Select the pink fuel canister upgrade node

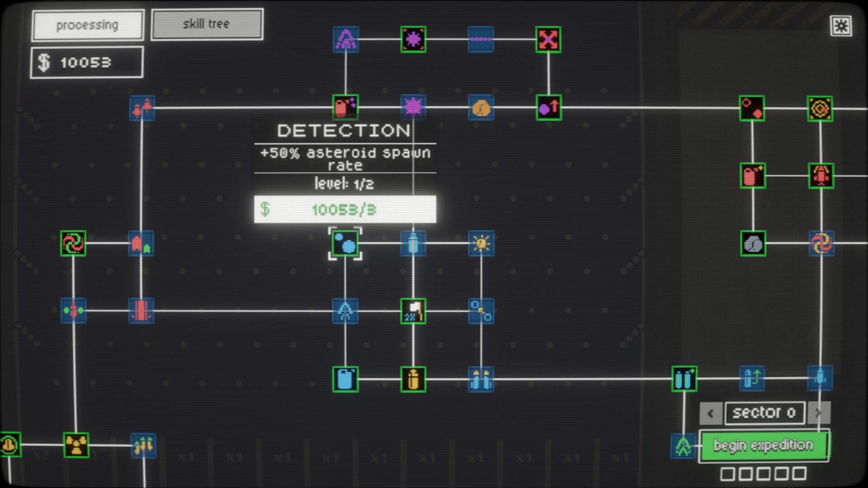coord(345,107)
